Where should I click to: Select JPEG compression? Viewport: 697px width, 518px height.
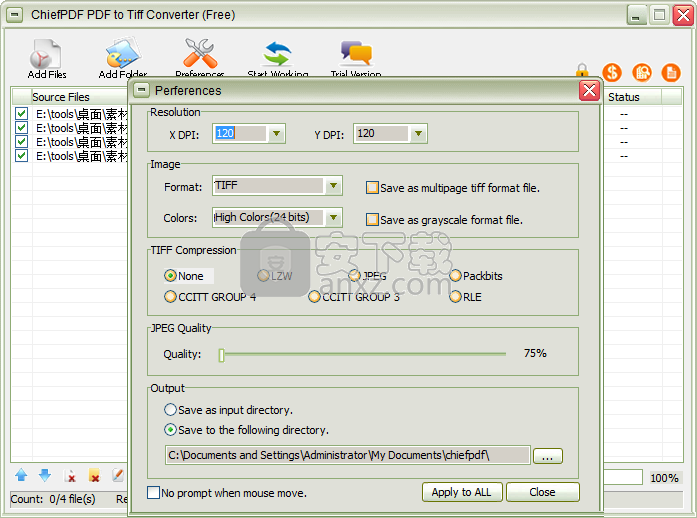354,276
